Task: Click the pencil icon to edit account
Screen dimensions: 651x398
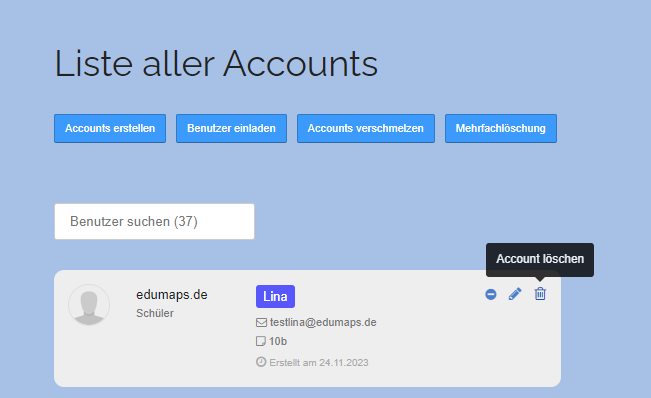Action: 515,294
